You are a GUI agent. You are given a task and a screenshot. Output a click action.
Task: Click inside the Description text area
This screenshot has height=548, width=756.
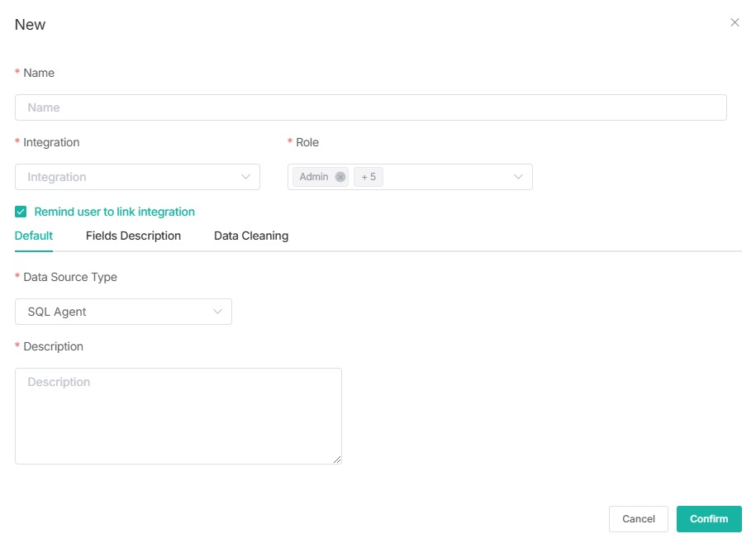[x=178, y=416]
